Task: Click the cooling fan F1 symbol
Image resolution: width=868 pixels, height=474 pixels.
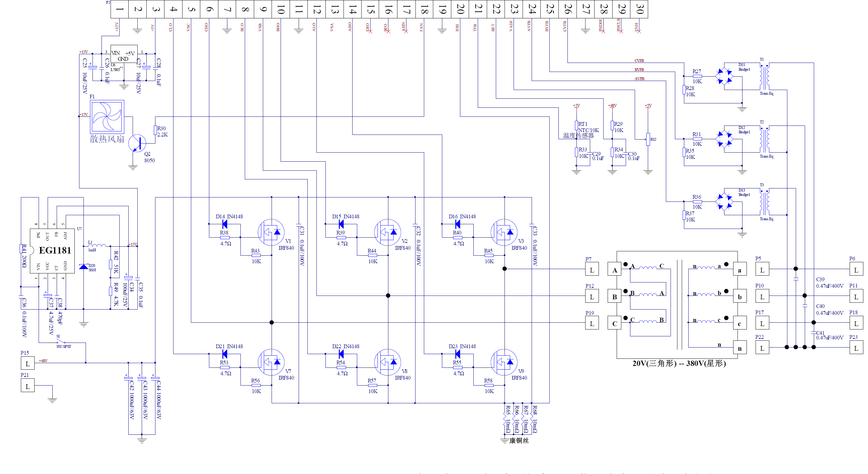Action: [x=107, y=117]
